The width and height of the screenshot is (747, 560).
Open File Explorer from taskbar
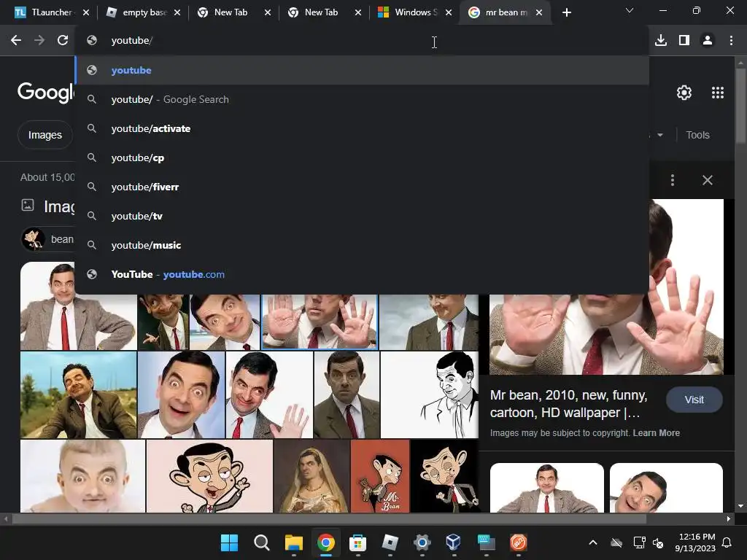point(293,542)
